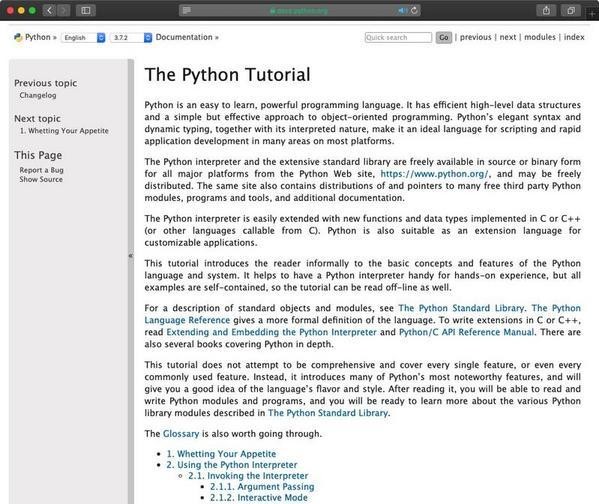Image resolution: width=599 pixels, height=504 pixels.
Task: Click the Safari back arrow button
Action: pos(49,10)
